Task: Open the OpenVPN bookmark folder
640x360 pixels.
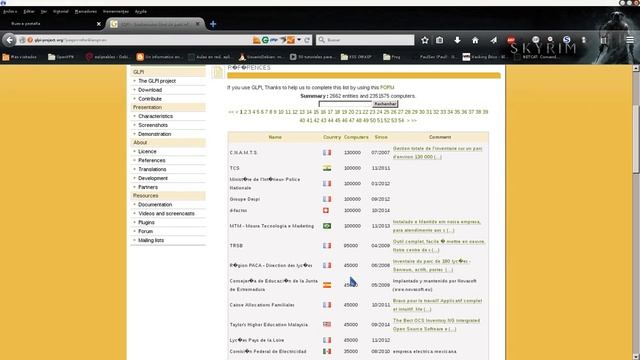Action: point(61,57)
